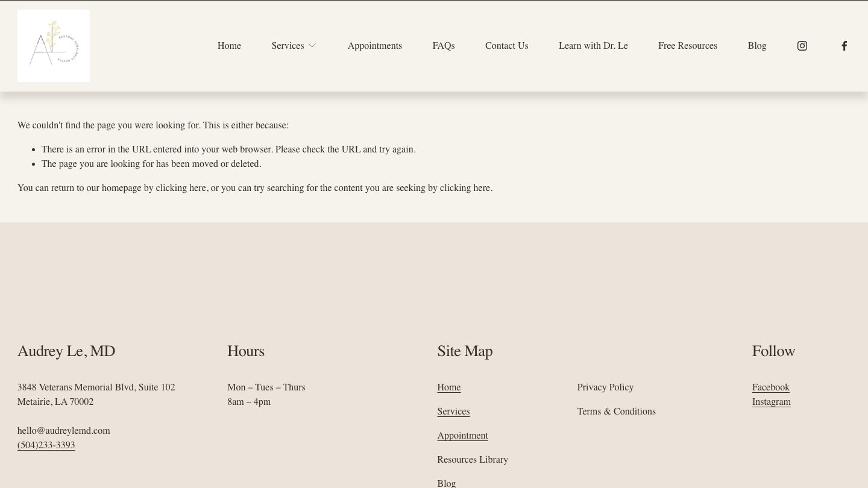Screen dimensions: 868x488
Task: Go to Home in the top navigation
Action: click(x=229, y=46)
